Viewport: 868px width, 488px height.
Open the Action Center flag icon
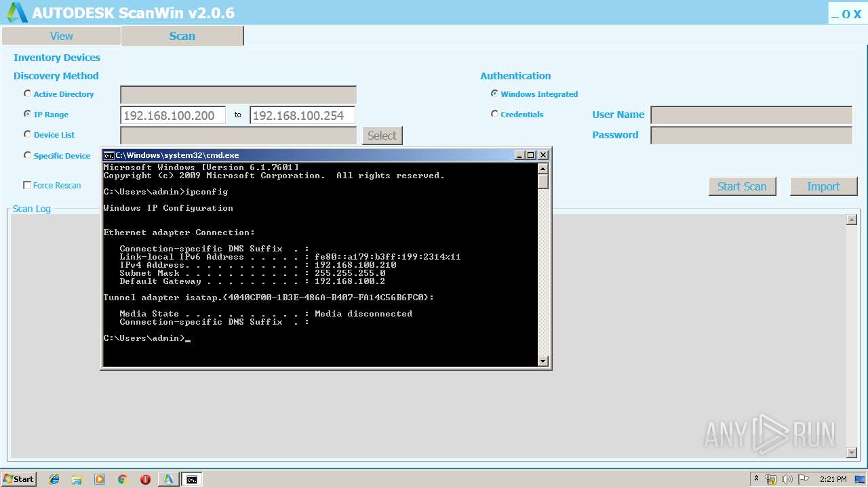(804, 479)
